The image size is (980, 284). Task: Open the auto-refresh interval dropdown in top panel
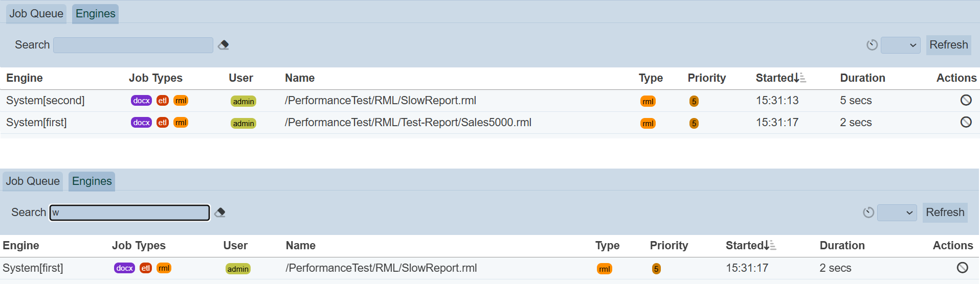click(901, 45)
